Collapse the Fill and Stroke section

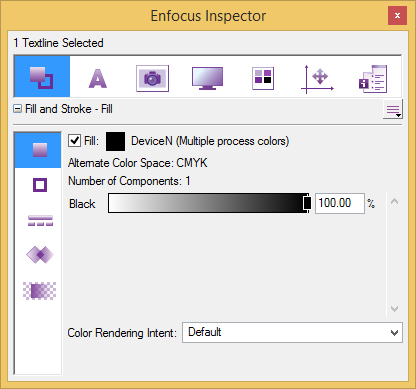(17, 109)
